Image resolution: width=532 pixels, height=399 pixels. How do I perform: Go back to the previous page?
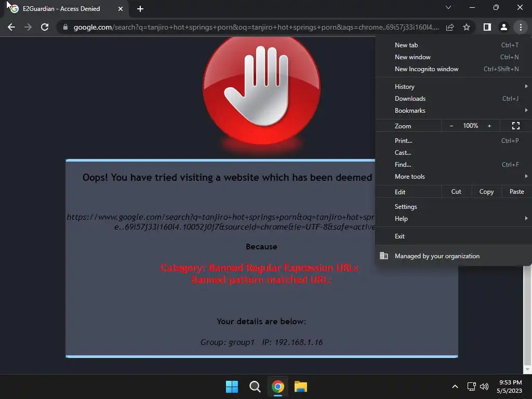coord(11,27)
